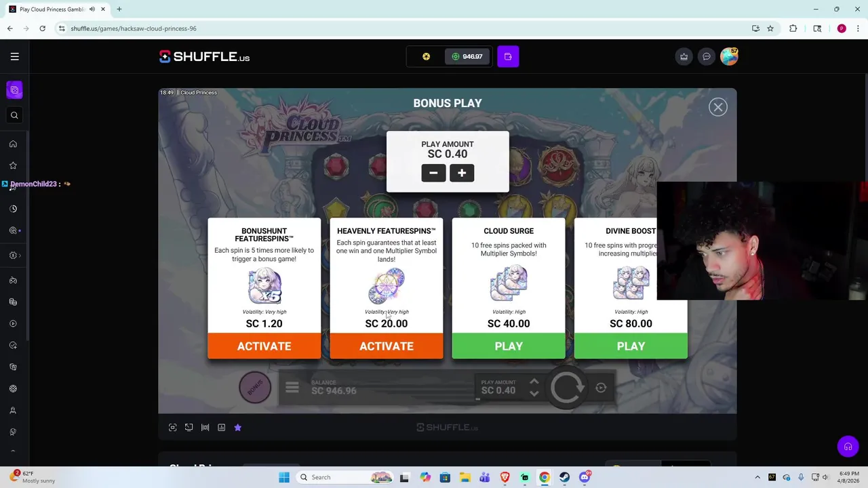
Task: Click the Shuffle.us logo
Action: [204, 57]
